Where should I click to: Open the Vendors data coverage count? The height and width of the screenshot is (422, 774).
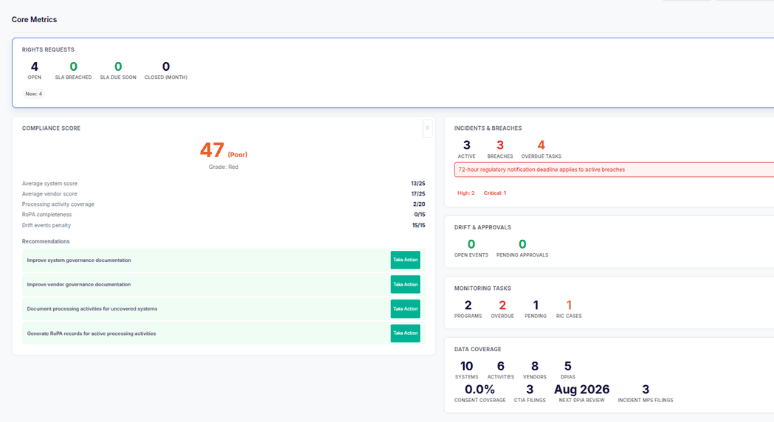tap(535, 370)
